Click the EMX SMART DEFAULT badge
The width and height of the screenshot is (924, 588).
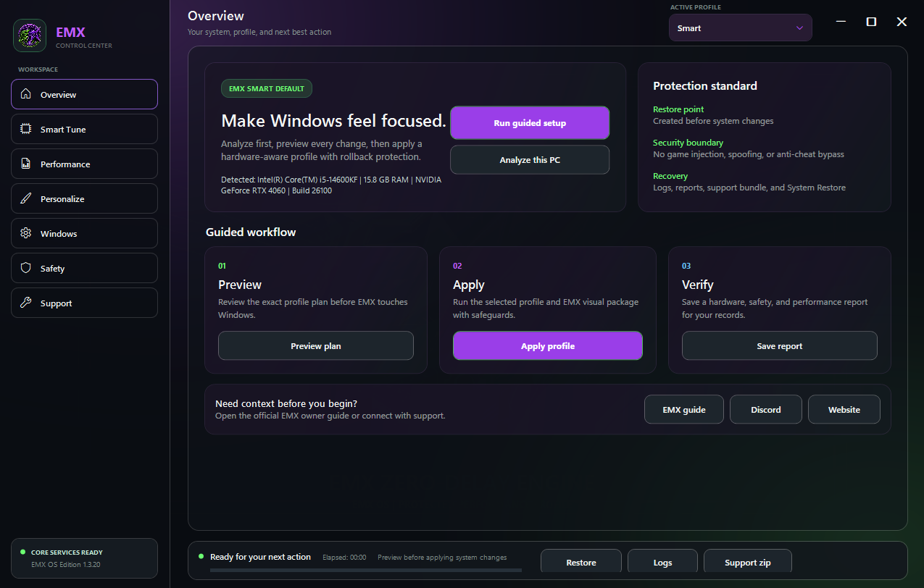267,89
